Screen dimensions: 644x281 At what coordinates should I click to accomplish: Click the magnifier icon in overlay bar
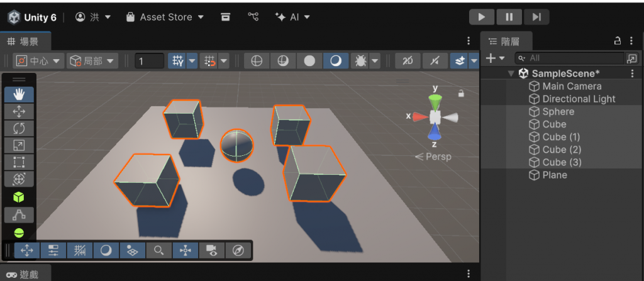coord(159,250)
